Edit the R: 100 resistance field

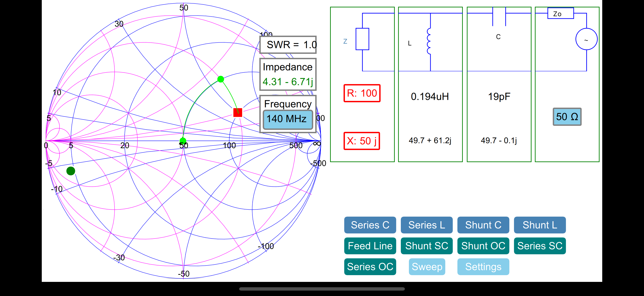[x=362, y=93]
